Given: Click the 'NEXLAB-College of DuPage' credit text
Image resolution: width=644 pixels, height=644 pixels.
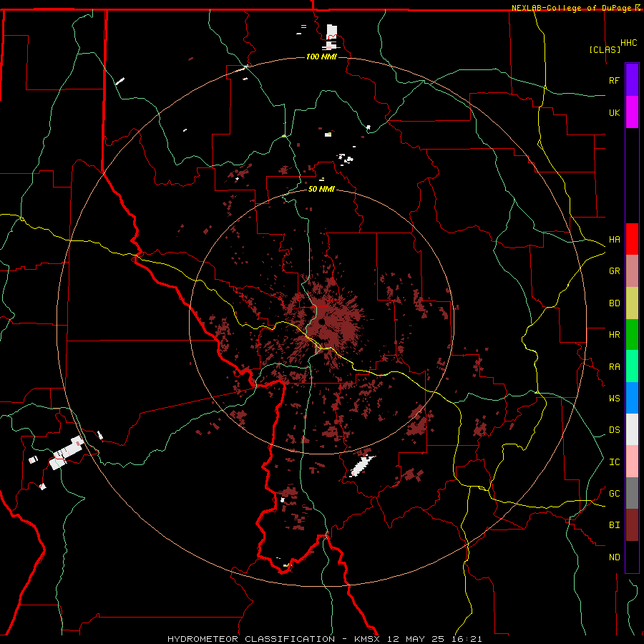Looking at the screenshot, I should click(x=572, y=8).
